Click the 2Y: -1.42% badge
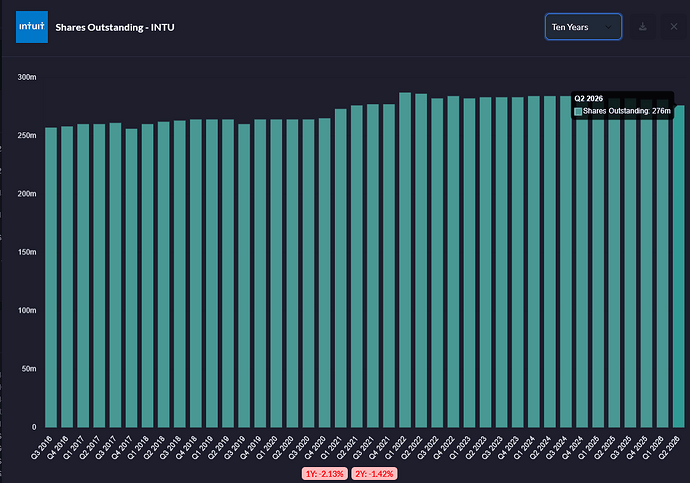This screenshot has width=690, height=483. (374, 474)
